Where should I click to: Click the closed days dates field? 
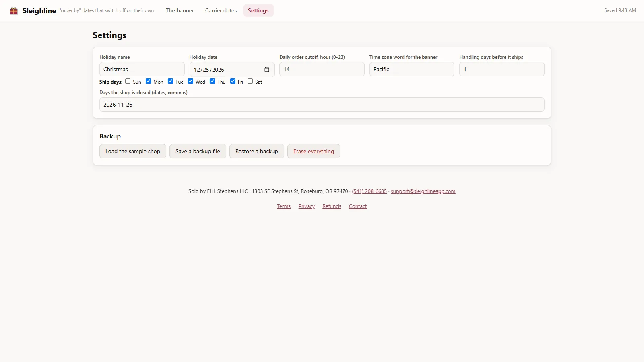coord(322,105)
